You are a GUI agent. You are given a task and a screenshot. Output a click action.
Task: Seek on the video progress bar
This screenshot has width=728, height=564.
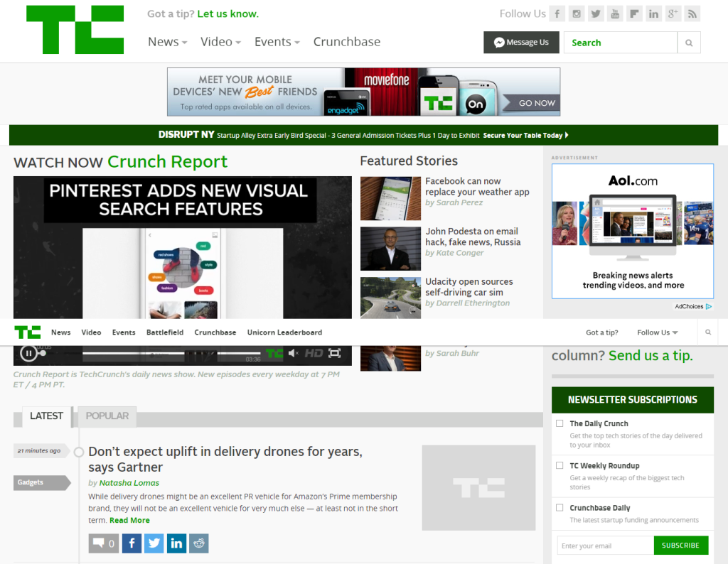(171, 354)
